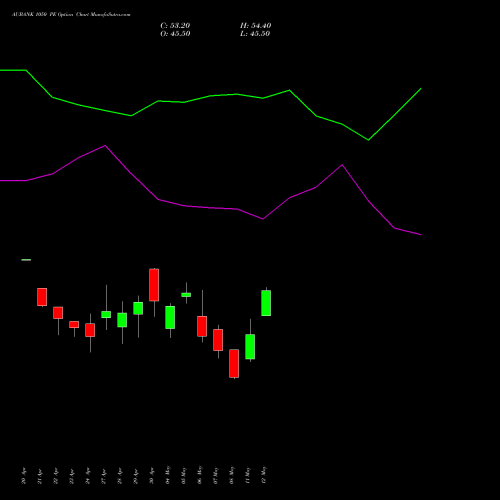
Task: Select the 11 May date label
Action: [x=248, y=475]
